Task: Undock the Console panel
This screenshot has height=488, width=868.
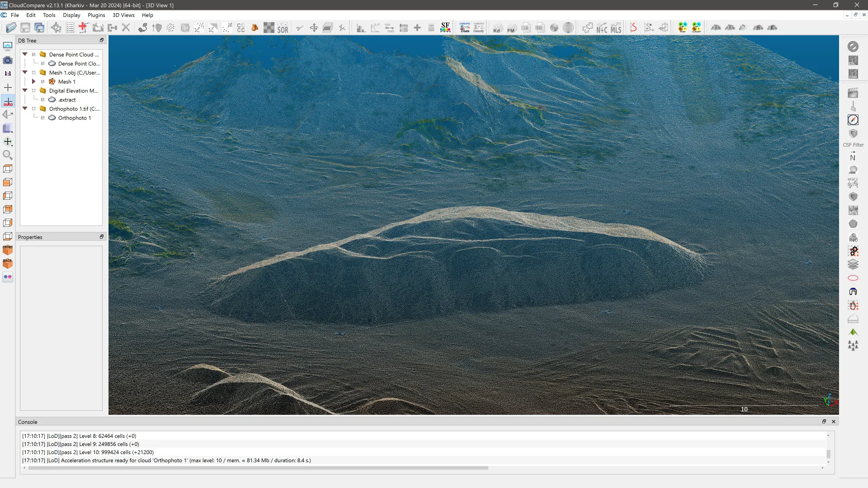Action: (x=824, y=422)
